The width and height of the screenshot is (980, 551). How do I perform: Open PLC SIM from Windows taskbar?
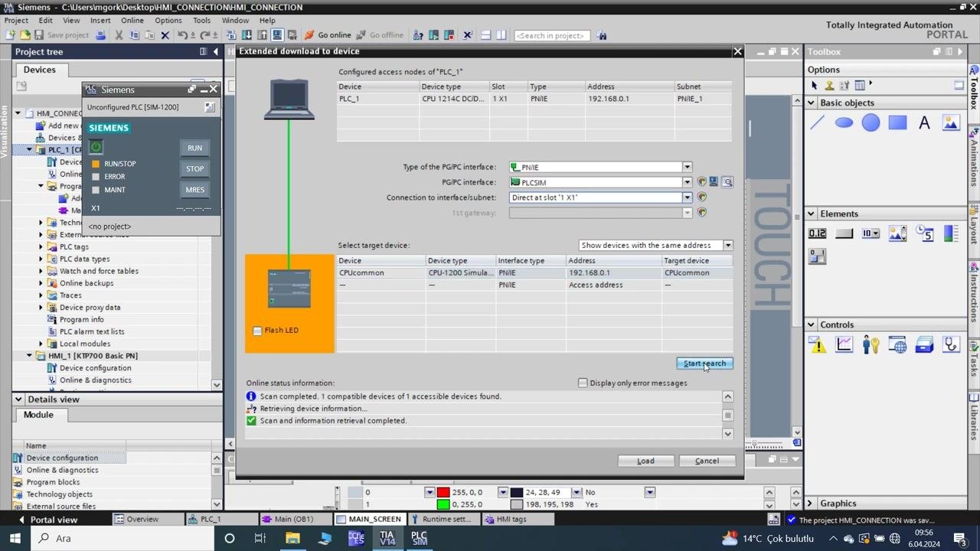click(x=419, y=538)
